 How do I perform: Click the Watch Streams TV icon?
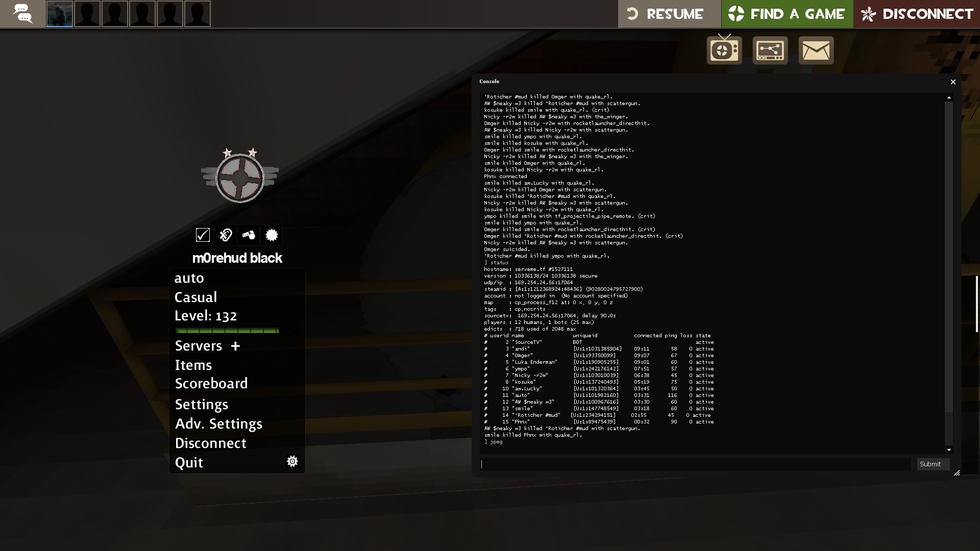(724, 50)
